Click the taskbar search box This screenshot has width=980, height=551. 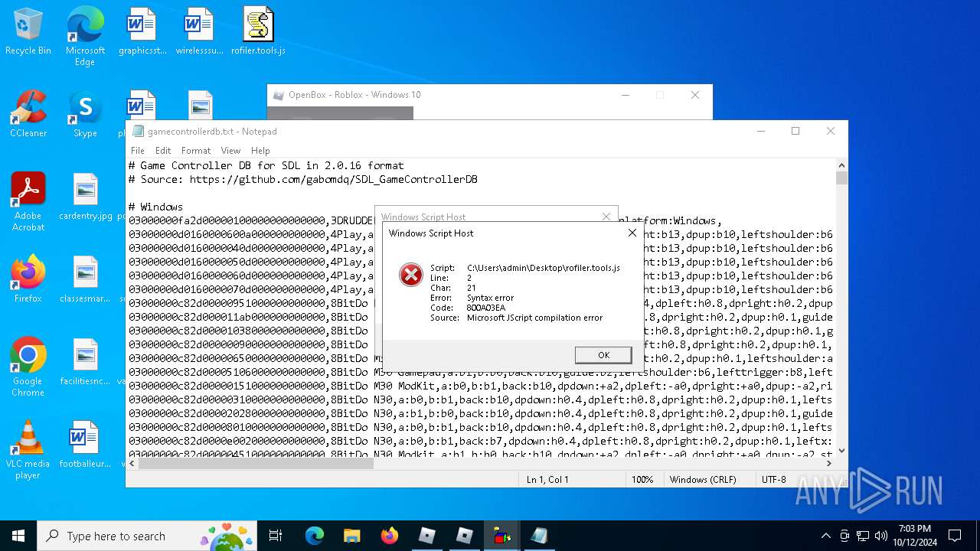pos(149,536)
